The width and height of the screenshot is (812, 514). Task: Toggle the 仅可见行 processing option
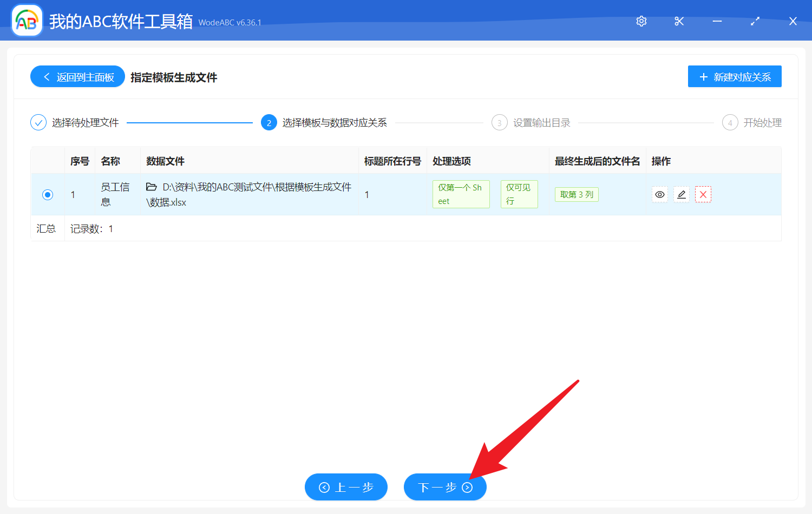tap(519, 194)
